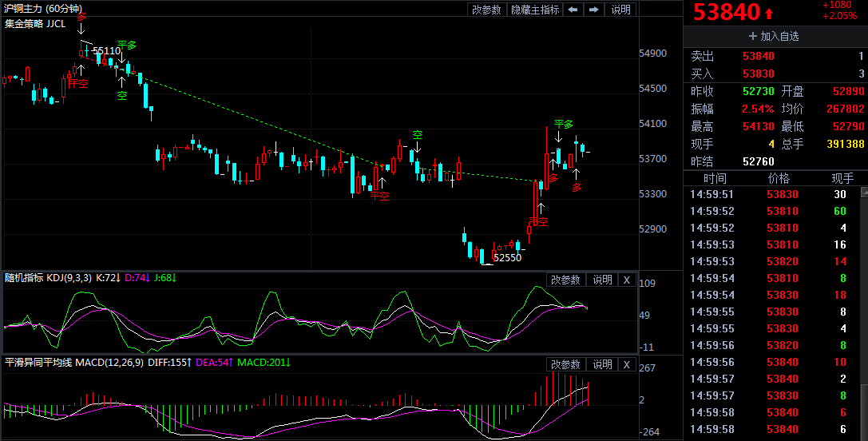
Task: Open 说明 for the KDJ indicator
Action: tap(602, 280)
